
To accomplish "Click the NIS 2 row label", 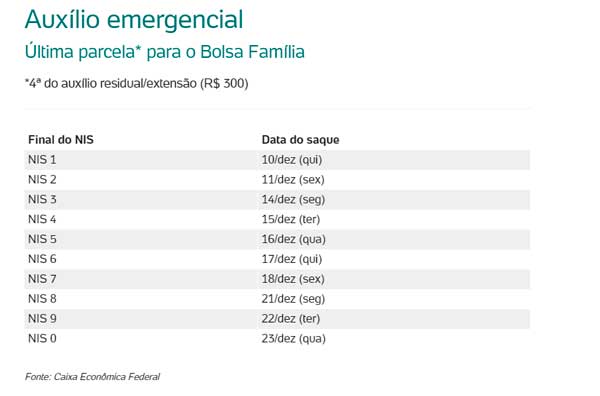I will point(42,179).
